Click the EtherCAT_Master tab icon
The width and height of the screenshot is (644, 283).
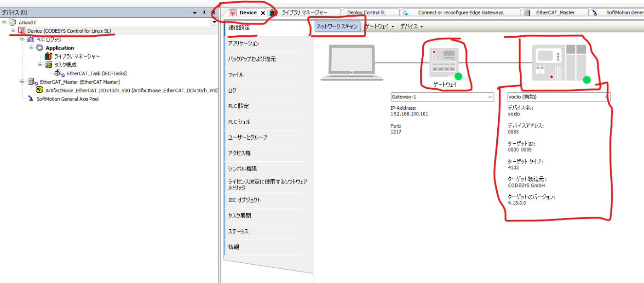click(527, 13)
